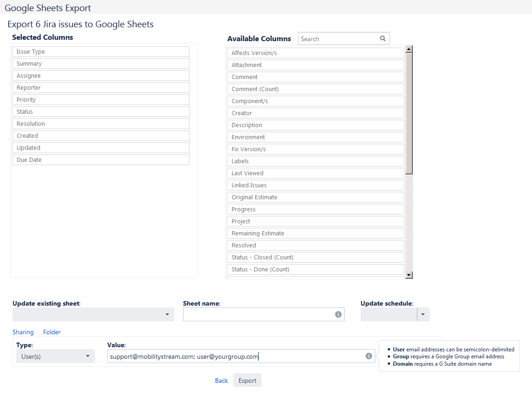The width and height of the screenshot is (532, 393).
Task: Click the Value field info icon
Action: click(369, 356)
